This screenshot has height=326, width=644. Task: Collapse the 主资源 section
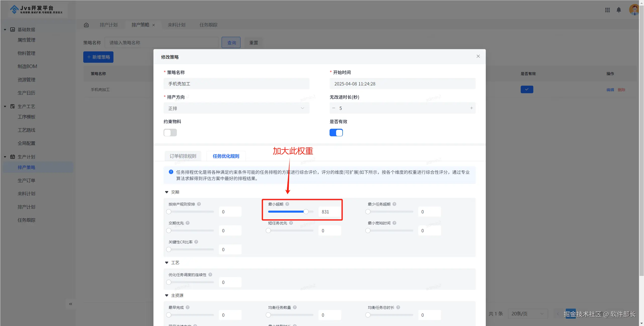pyautogui.click(x=167, y=296)
